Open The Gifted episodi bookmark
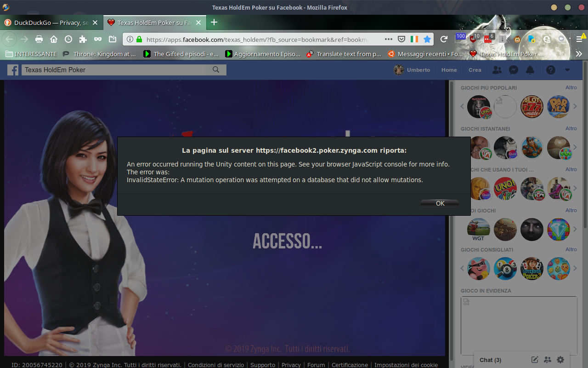The height and width of the screenshot is (368, 588). pos(181,54)
